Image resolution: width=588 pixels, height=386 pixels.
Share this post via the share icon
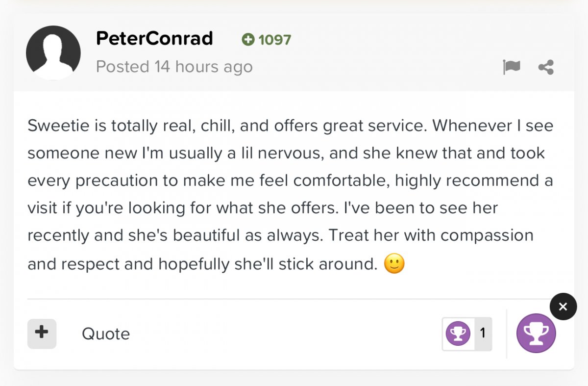point(546,67)
